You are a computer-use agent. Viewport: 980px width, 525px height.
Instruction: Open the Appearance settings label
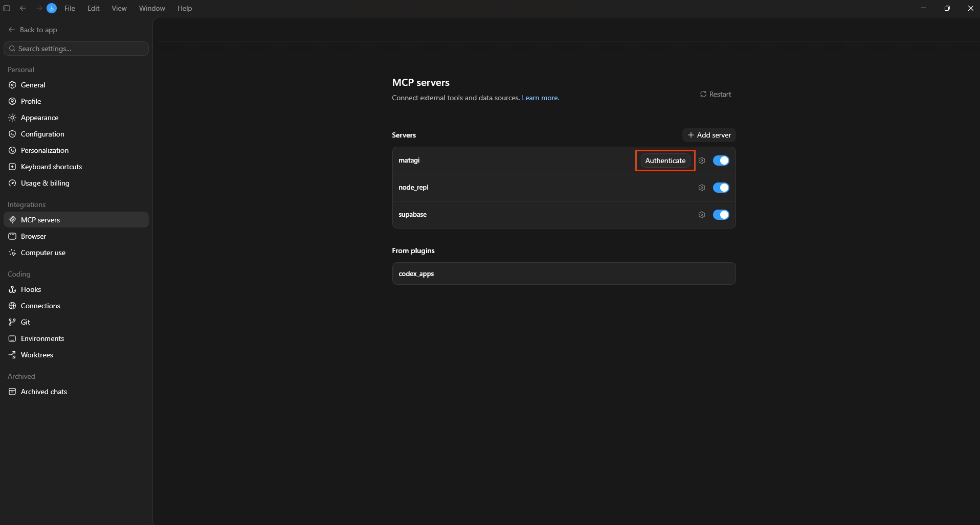click(39, 118)
